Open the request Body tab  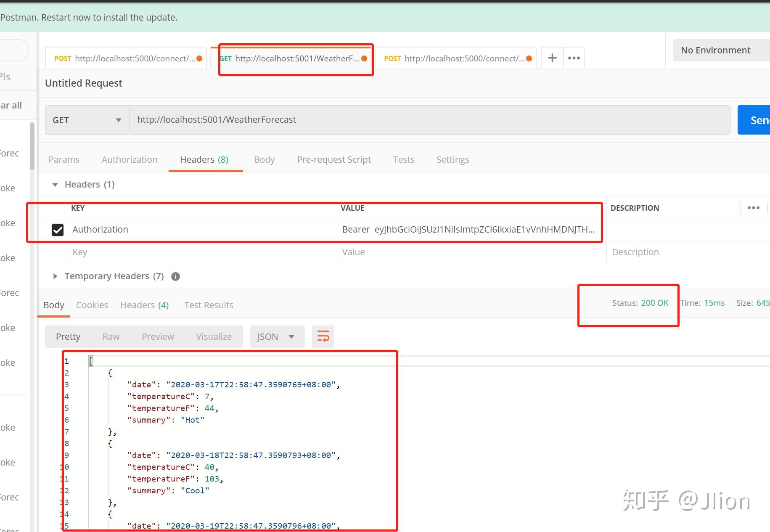264,159
